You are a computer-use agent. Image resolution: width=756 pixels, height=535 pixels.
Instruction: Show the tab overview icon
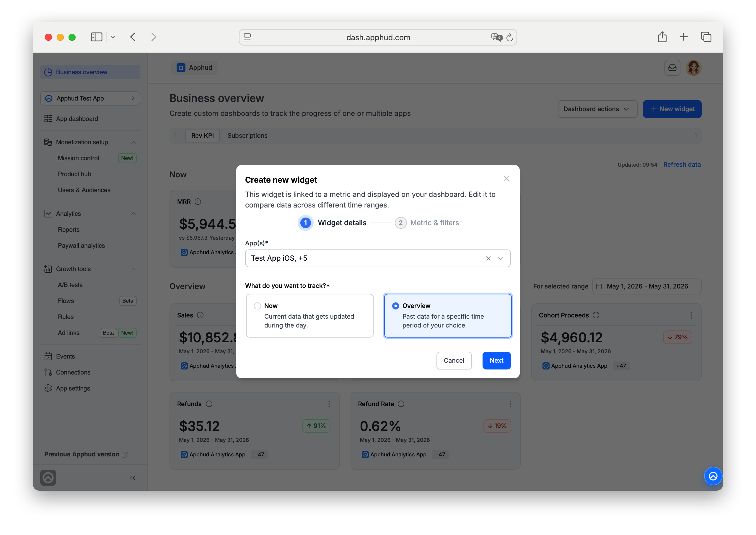pyautogui.click(x=706, y=37)
